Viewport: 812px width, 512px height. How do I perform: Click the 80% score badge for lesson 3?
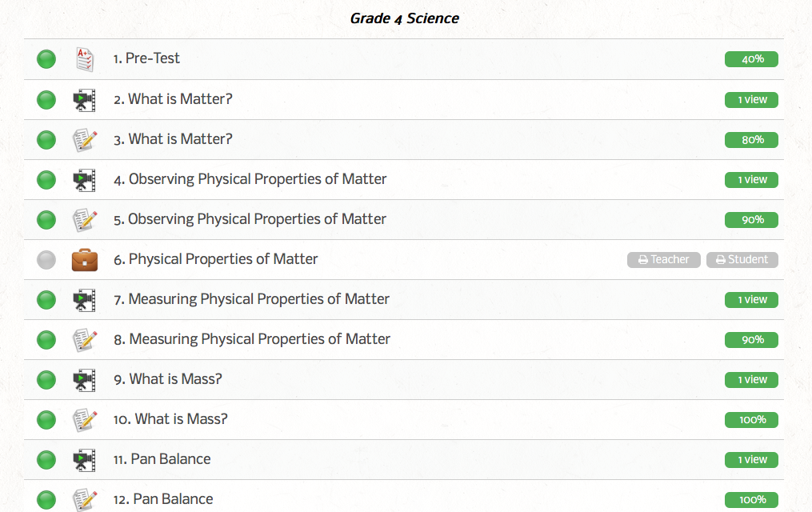click(x=751, y=140)
